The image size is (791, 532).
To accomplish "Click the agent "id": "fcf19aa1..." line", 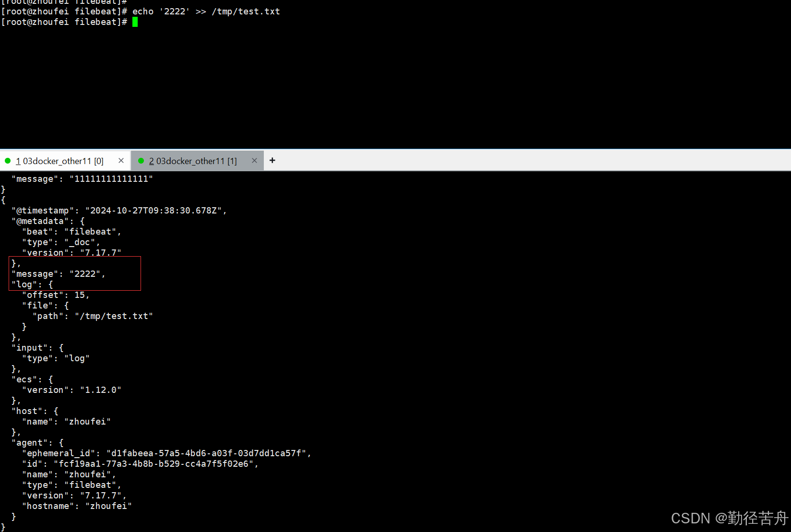I will [x=140, y=464].
